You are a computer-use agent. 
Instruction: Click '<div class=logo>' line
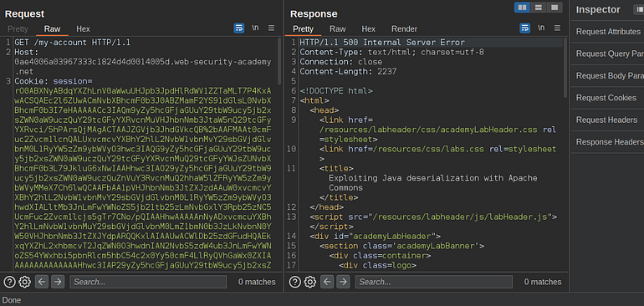(377, 265)
